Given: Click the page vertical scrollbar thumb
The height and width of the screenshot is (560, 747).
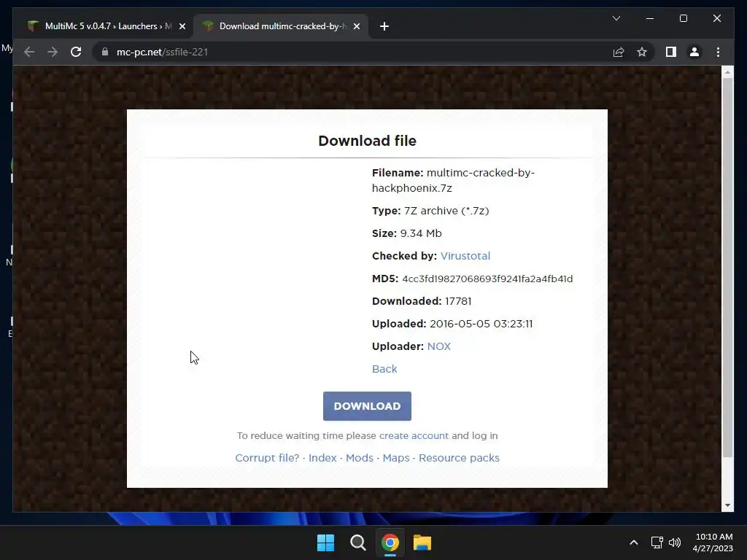Looking at the screenshot, I should tap(727, 267).
